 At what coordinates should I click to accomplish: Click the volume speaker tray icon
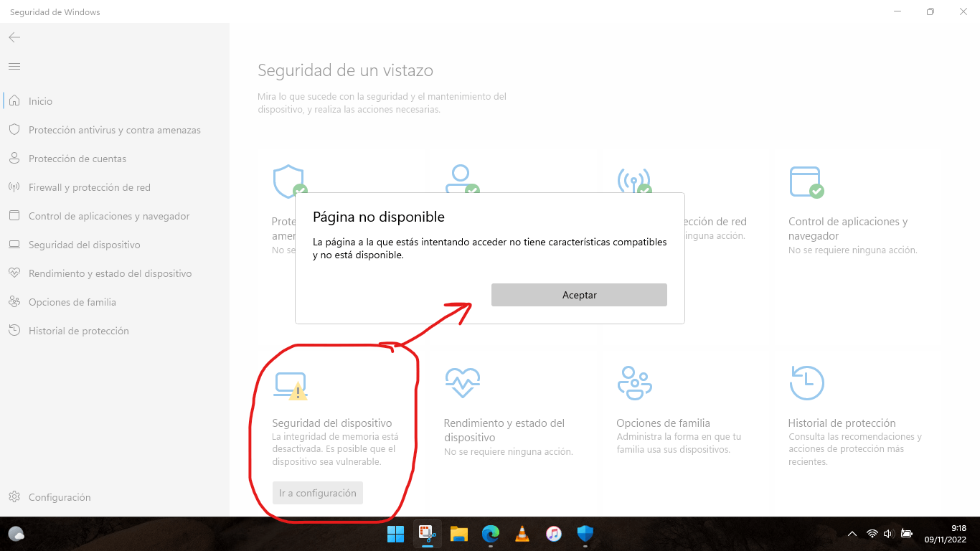tap(888, 534)
